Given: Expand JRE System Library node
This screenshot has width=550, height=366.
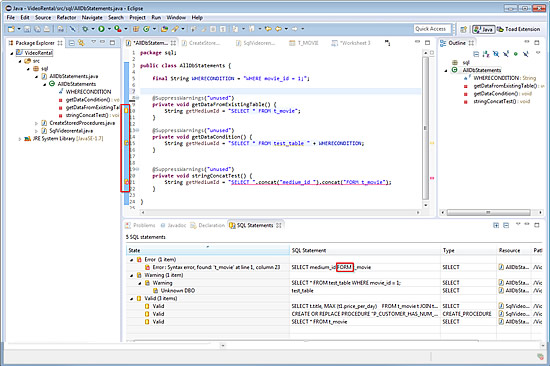Looking at the screenshot, I should (20, 139).
